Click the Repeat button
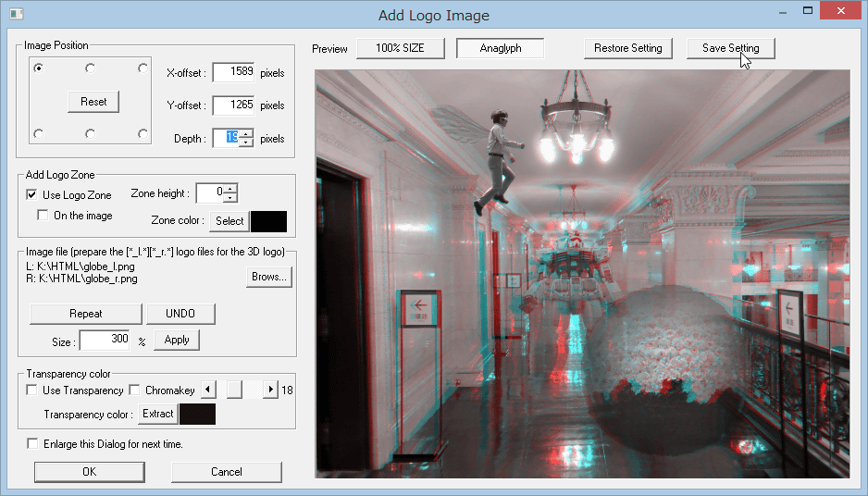Viewport: 868px width, 496px height. pyautogui.click(x=86, y=314)
